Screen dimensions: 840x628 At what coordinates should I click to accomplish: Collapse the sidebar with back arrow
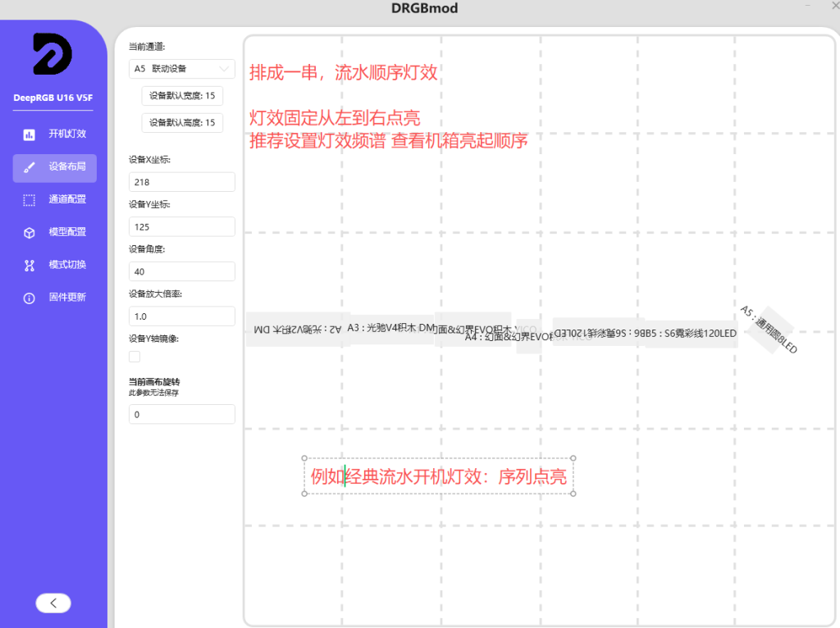click(x=53, y=603)
